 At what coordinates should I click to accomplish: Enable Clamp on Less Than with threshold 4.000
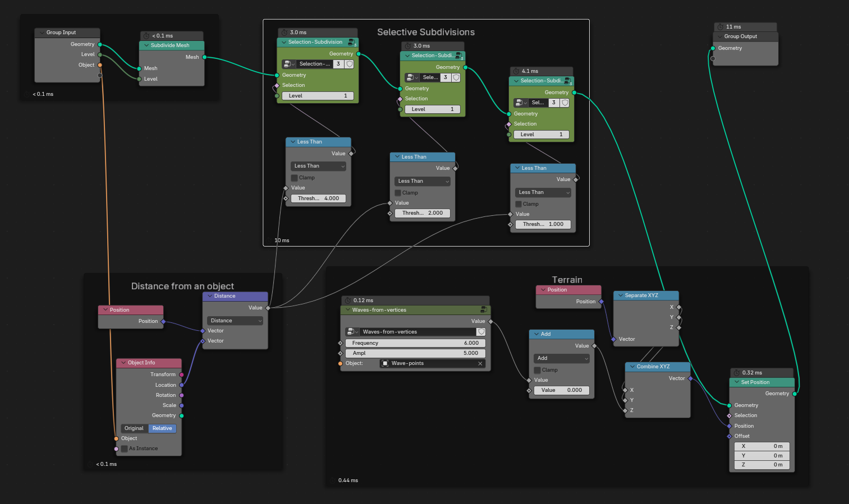point(294,178)
